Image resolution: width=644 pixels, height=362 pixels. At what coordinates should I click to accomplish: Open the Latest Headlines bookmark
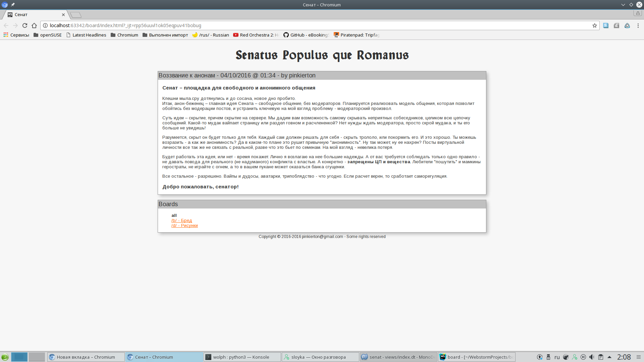click(86, 35)
